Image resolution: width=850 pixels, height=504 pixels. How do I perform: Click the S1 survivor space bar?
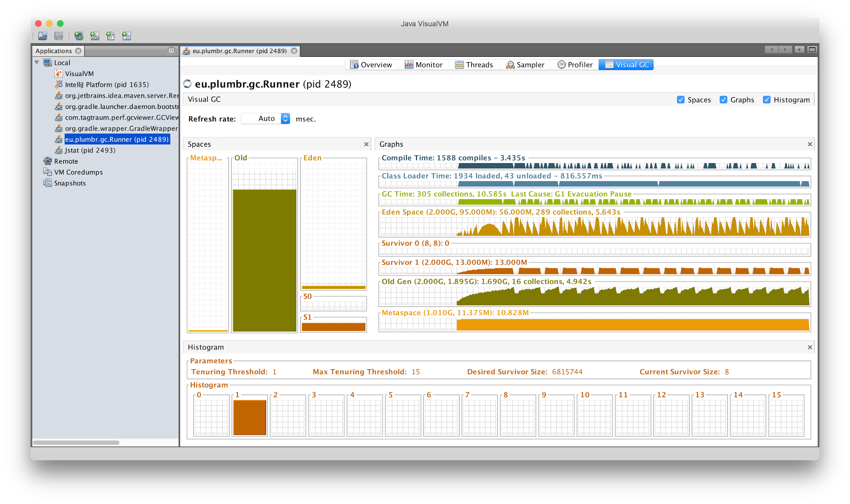click(334, 327)
